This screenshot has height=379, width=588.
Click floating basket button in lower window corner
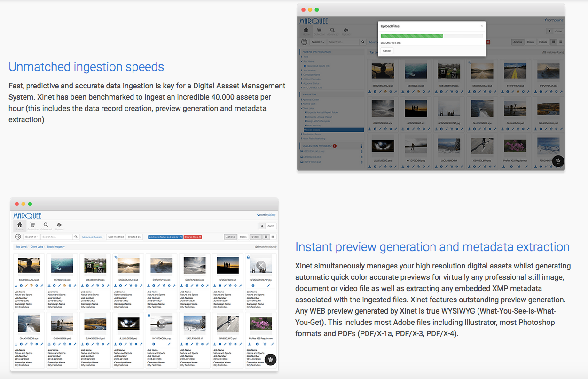pyautogui.click(x=270, y=360)
